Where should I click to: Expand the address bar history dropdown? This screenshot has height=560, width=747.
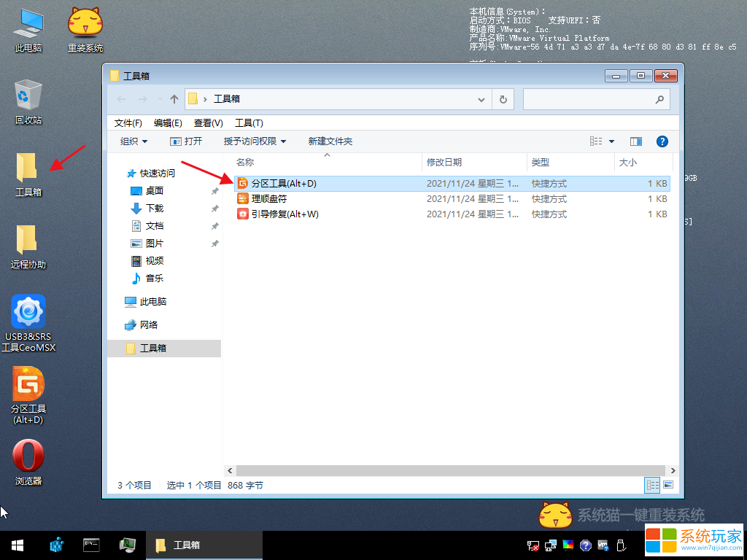click(x=481, y=99)
